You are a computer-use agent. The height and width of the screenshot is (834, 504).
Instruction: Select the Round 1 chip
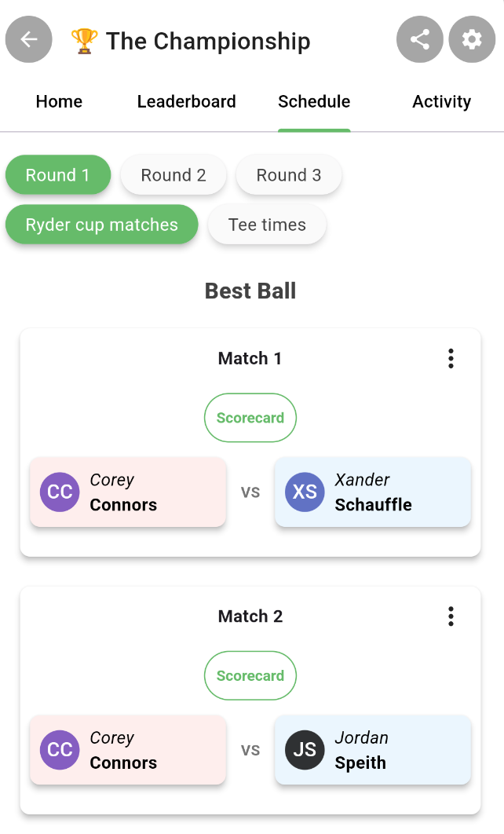pos(58,175)
